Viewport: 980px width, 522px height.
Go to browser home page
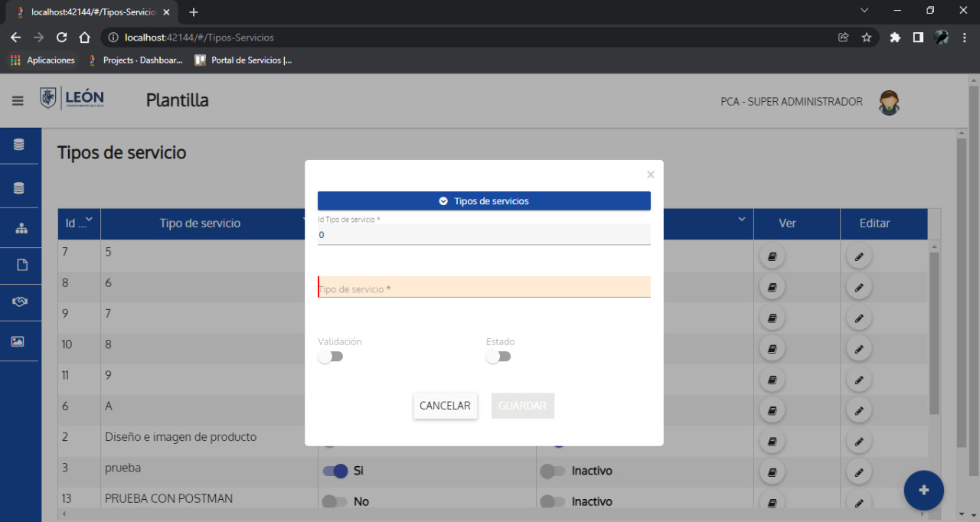tap(85, 37)
